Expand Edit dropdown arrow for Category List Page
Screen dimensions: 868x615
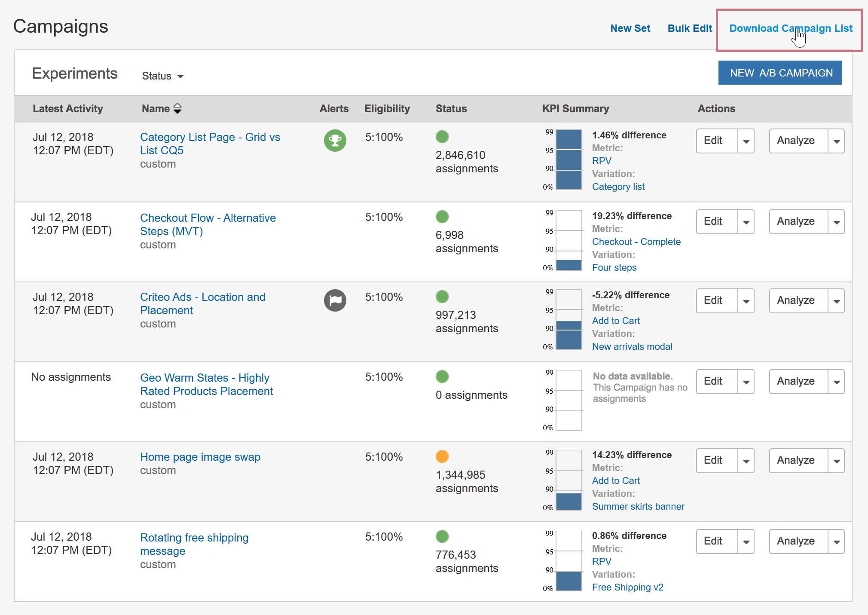coord(746,141)
